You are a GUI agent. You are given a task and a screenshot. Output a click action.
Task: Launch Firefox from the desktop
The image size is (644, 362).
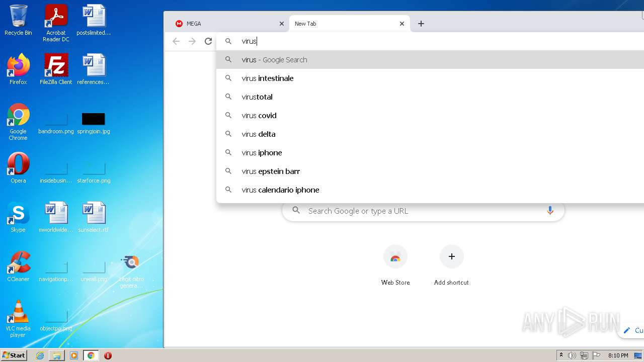(x=18, y=69)
